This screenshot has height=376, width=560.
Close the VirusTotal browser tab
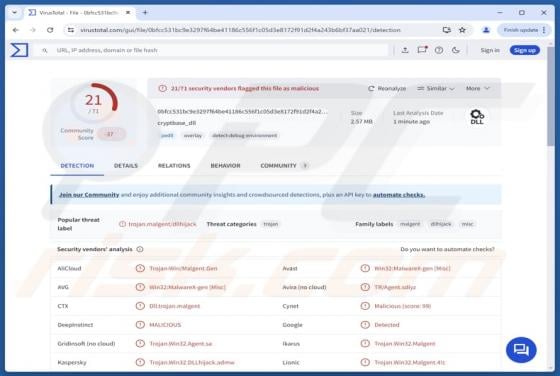[x=128, y=12]
